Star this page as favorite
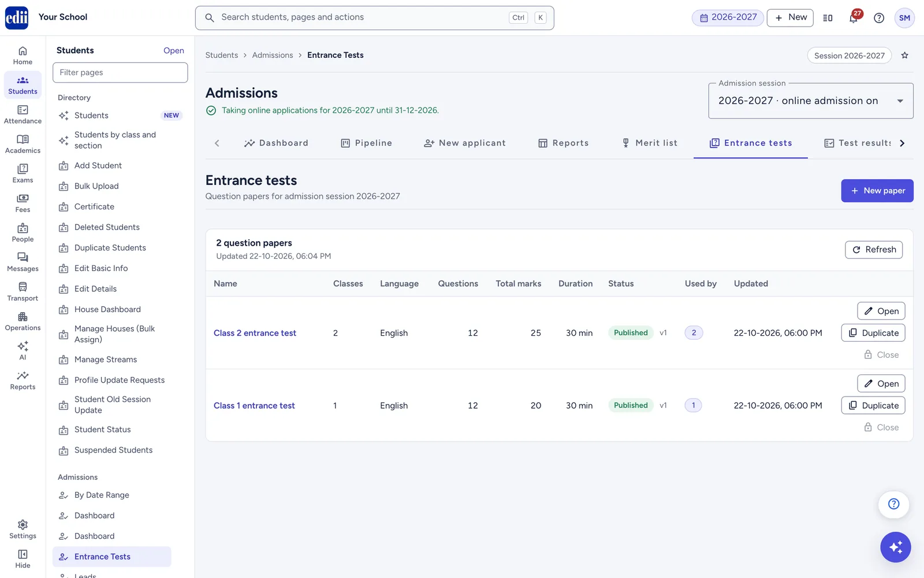 pos(905,55)
